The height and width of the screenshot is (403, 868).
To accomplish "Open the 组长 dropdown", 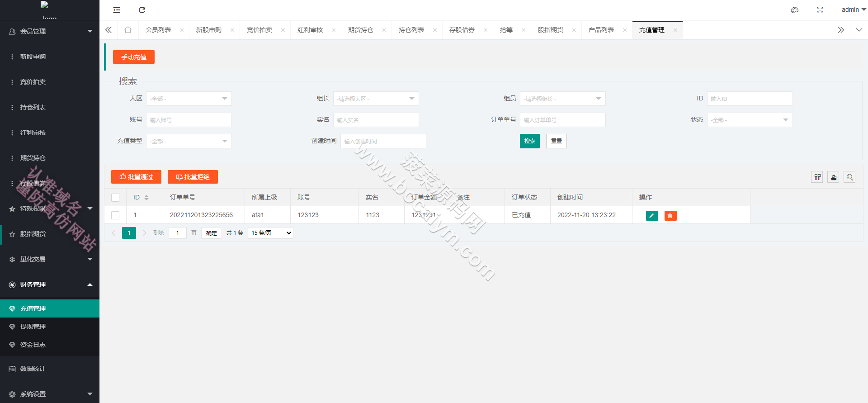I will [x=376, y=99].
